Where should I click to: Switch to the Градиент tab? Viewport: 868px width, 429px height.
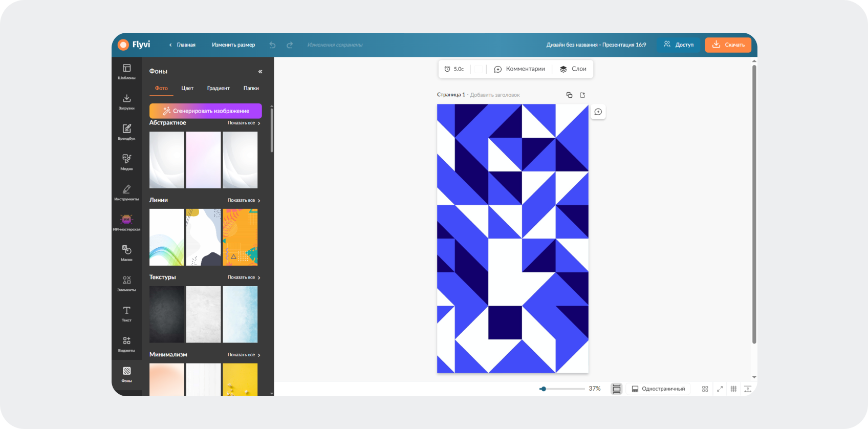[219, 88]
